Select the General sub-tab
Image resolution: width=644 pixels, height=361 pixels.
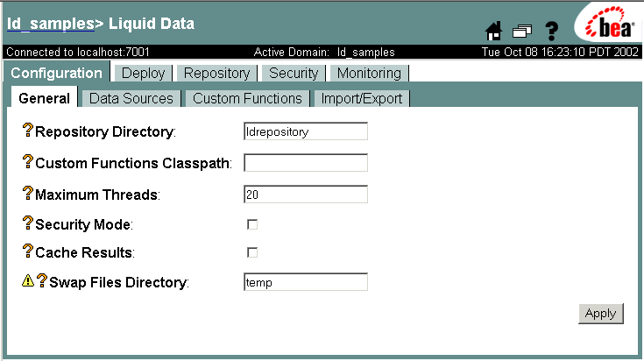44,98
